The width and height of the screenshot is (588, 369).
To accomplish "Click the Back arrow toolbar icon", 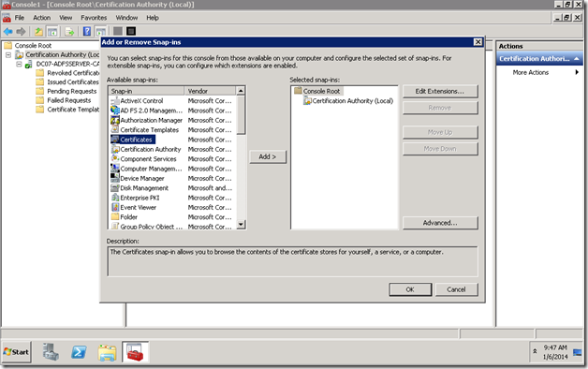I will coord(7,32).
